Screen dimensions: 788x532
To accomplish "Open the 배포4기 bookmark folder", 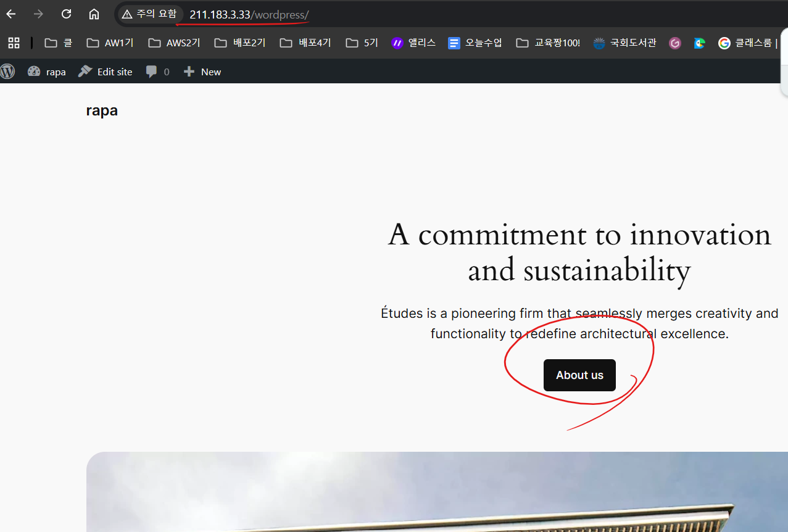I will coord(305,43).
